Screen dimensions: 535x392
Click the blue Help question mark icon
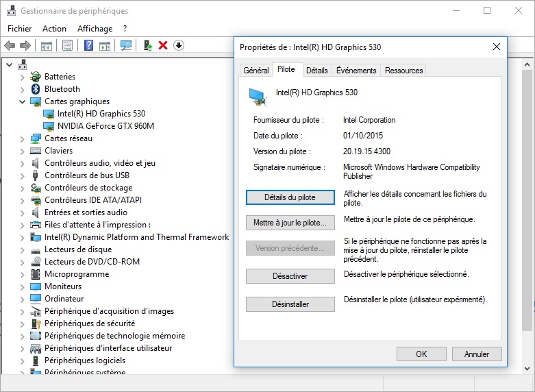[89, 45]
